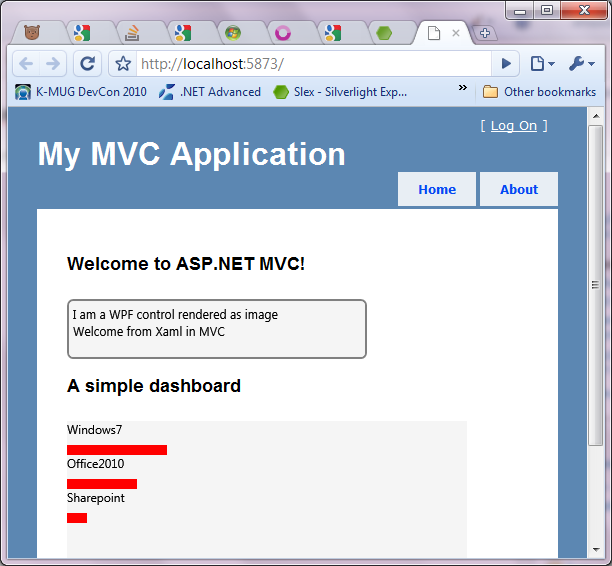Open a new tab with plus button
The height and width of the screenshot is (566, 612).
click(485, 33)
